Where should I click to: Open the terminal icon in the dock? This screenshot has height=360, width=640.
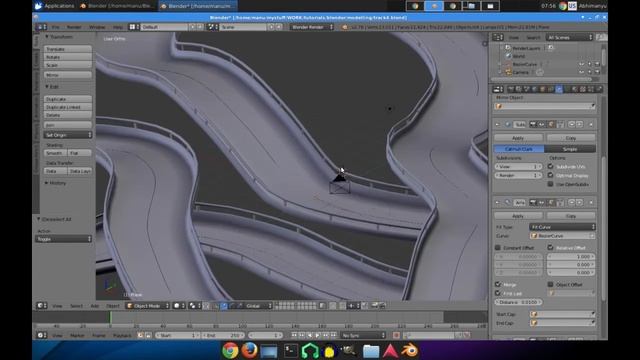click(x=291, y=351)
